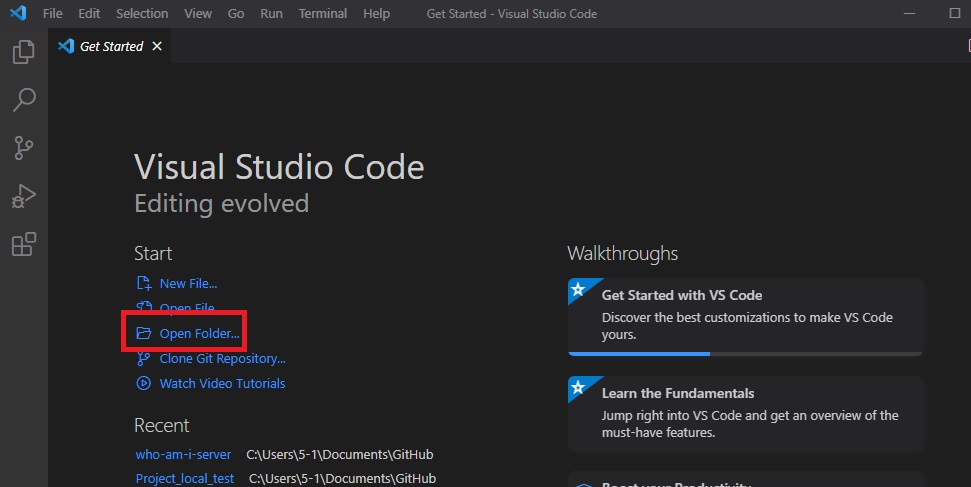Click progress bar on Get Started card
Viewport: 971px width, 487px height.
pos(746,354)
